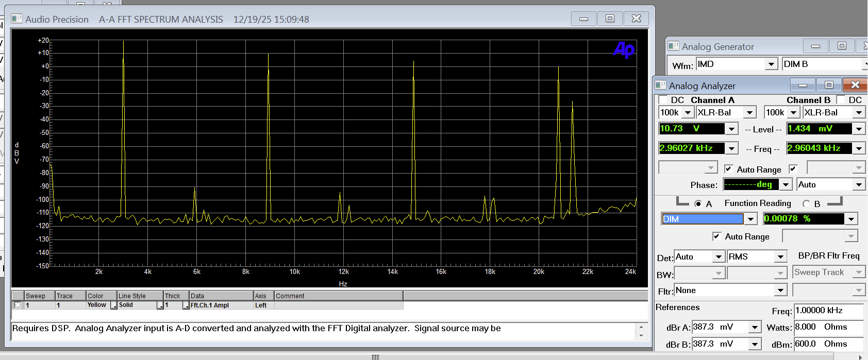Viewport: 868px width, 360px height.
Task: Open Channel B level units dropdown
Action: pos(859,129)
